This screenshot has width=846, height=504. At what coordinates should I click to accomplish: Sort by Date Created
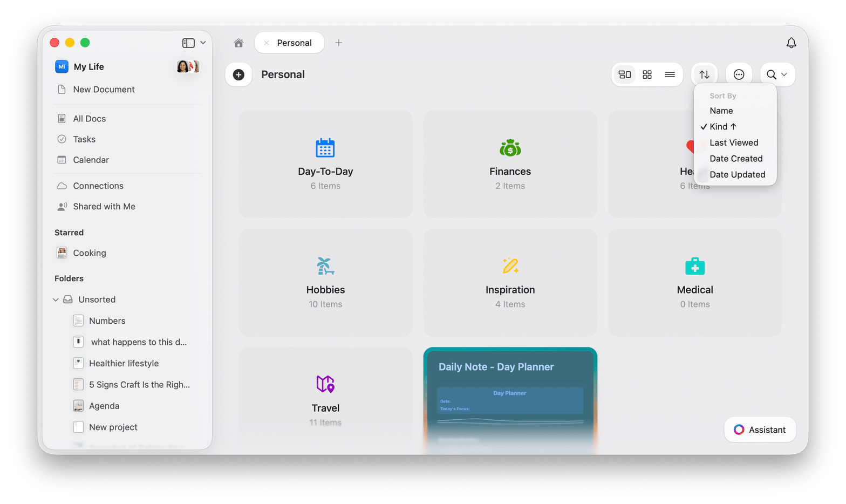pyautogui.click(x=736, y=159)
